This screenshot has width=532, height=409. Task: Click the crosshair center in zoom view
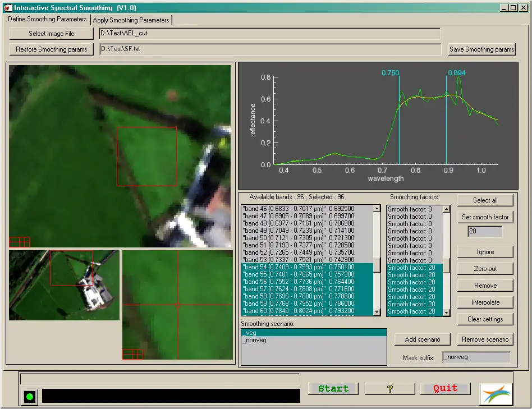click(x=177, y=305)
